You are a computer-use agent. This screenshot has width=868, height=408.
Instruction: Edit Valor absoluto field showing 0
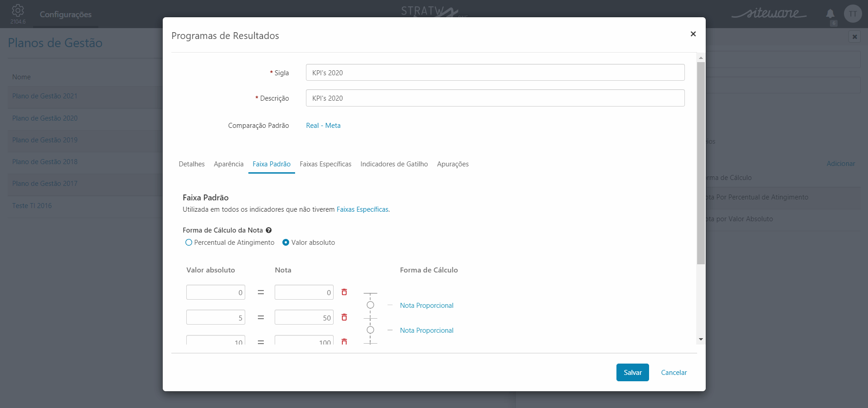[216, 292]
